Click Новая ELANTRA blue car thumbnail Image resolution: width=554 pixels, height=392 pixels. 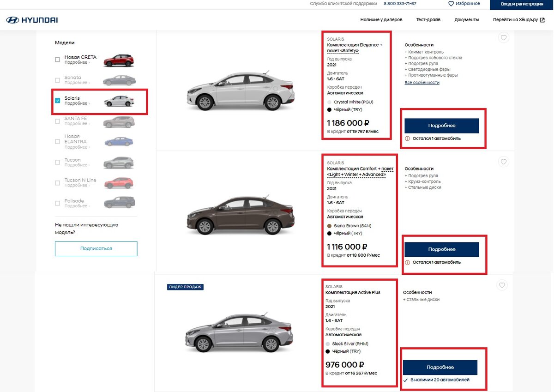tap(119, 142)
